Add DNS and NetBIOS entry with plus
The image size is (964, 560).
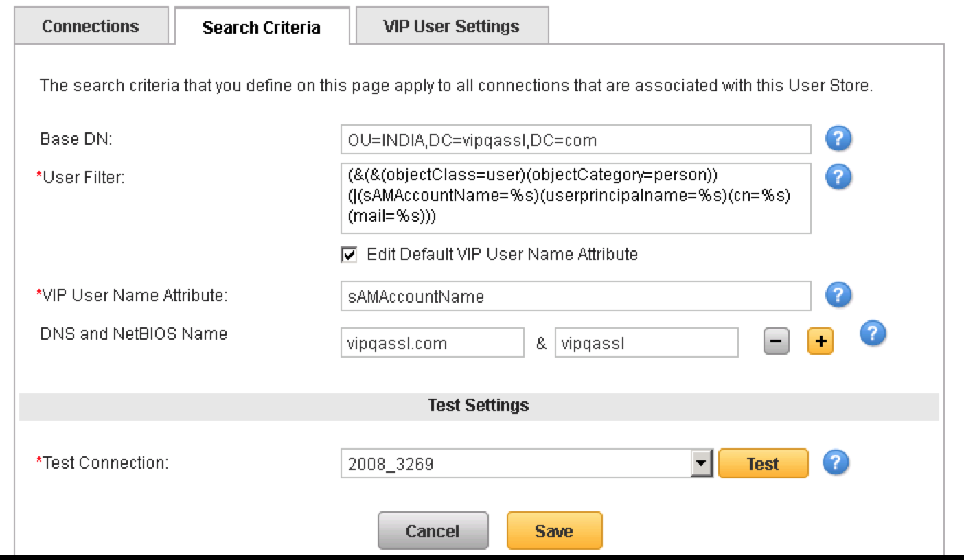(x=820, y=342)
